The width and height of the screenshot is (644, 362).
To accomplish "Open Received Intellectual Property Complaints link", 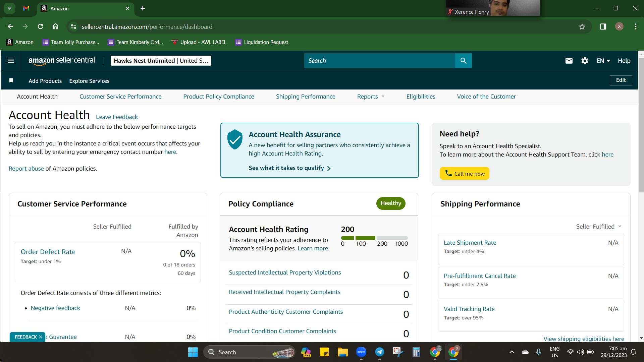I will coord(284,292).
